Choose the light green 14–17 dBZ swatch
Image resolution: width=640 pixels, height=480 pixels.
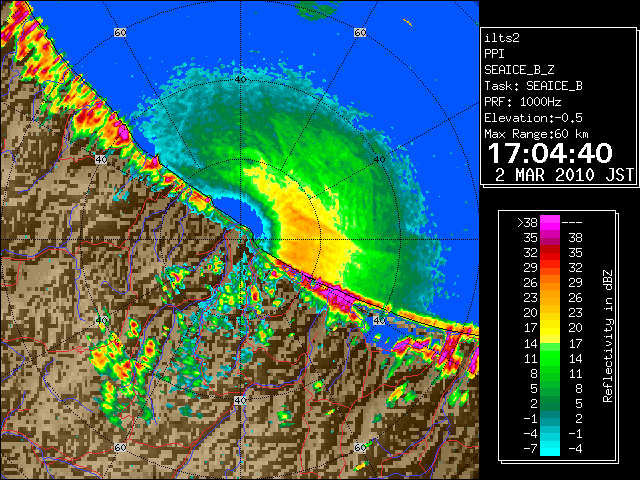550,343
